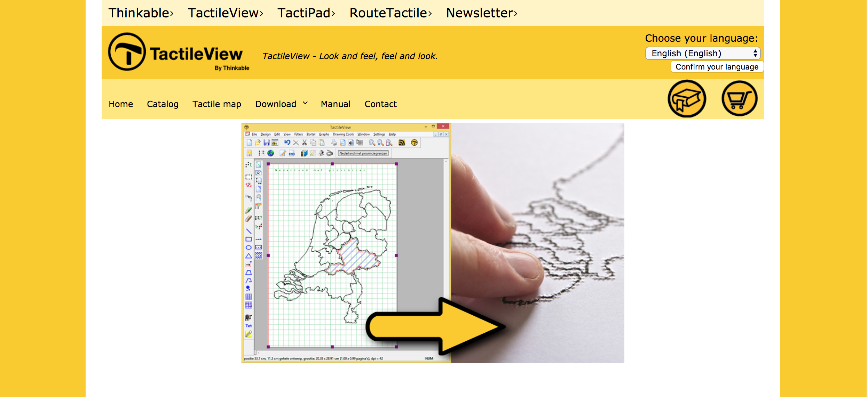Follow the TactileView top link
The height and width of the screenshot is (397, 868).
pos(226,13)
